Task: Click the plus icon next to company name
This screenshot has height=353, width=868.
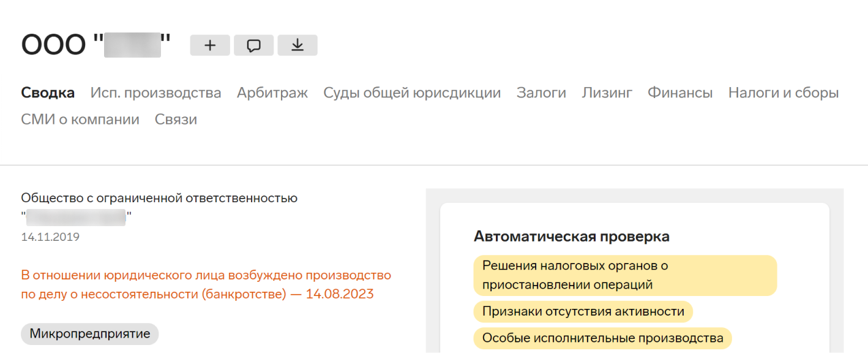Action: point(210,45)
